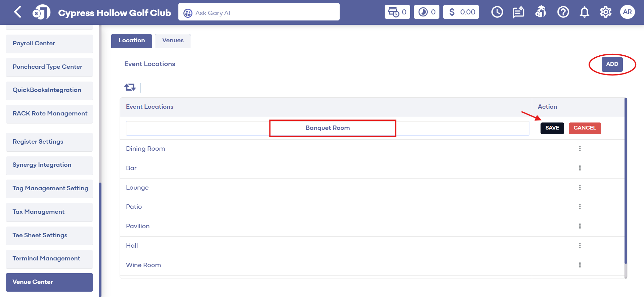
Task: Open action menu for Lounge row
Action: click(x=580, y=188)
